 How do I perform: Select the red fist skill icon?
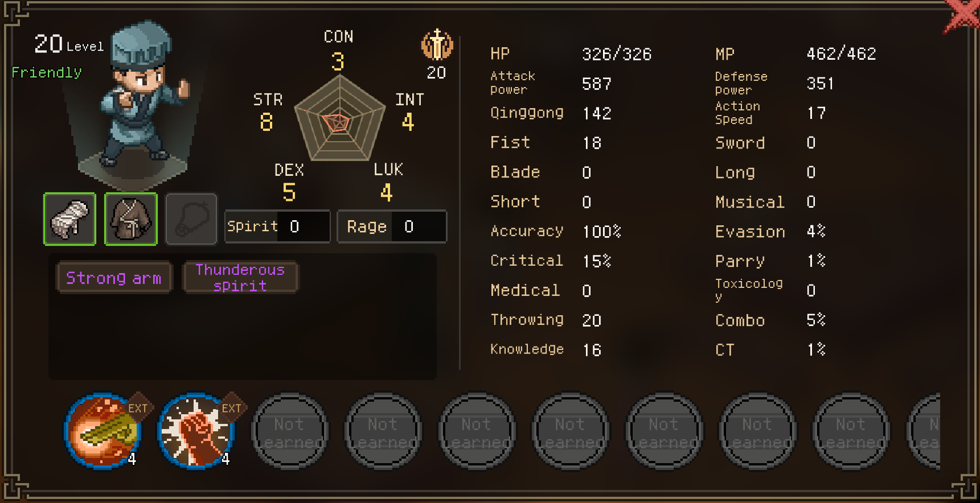196,431
